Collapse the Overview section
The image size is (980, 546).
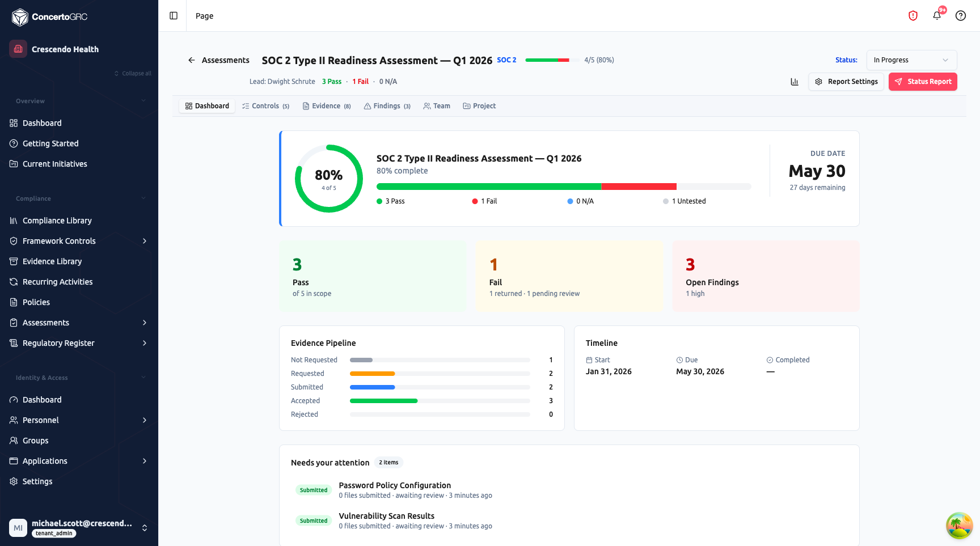coord(143,101)
